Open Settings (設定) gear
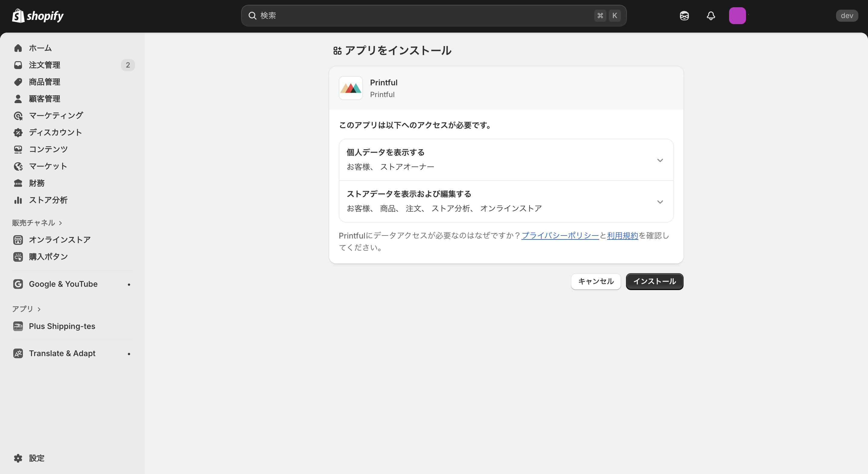The image size is (868, 474). (x=36, y=458)
